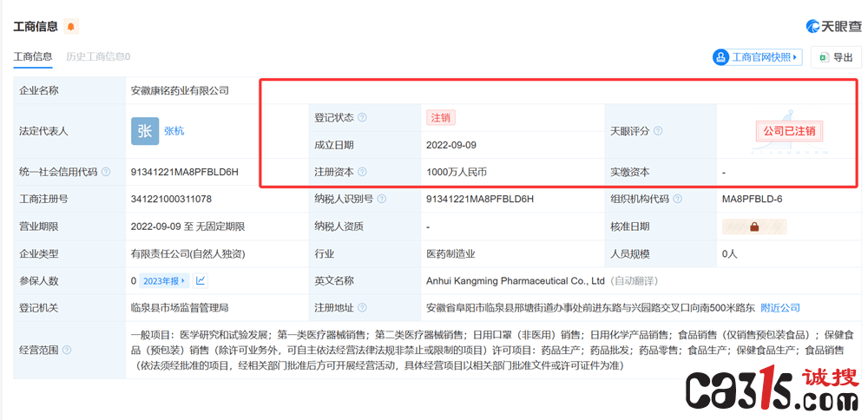868x420 pixels.
Task: Click the help icon next to 注册资本
Action: [362, 172]
